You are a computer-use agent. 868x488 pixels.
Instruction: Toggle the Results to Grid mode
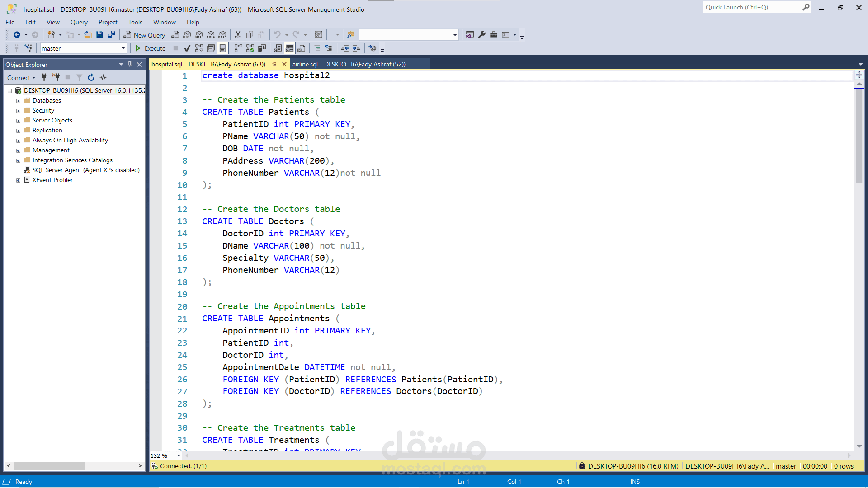pos(290,48)
